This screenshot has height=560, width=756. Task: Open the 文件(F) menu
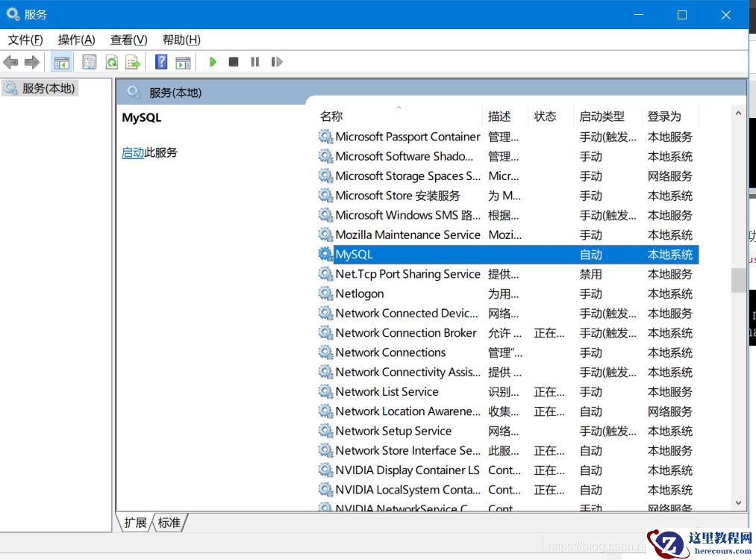pyautogui.click(x=25, y=40)
